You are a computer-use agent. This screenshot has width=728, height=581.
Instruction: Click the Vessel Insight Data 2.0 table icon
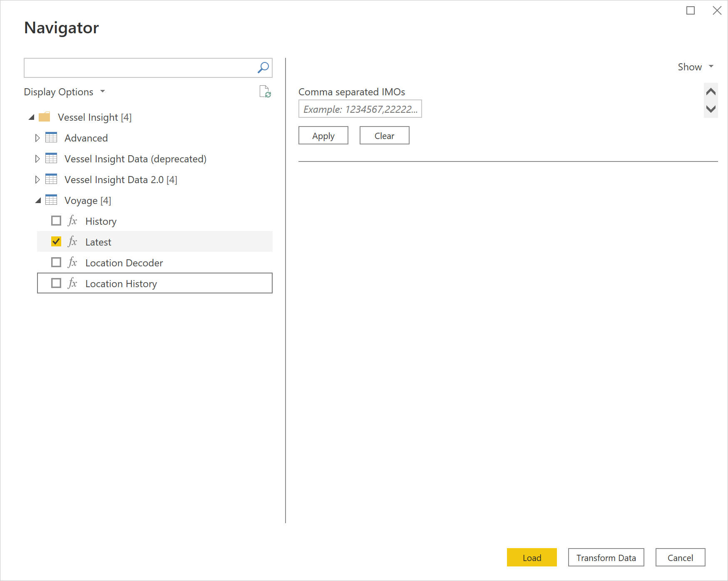[x=51, y=179]
